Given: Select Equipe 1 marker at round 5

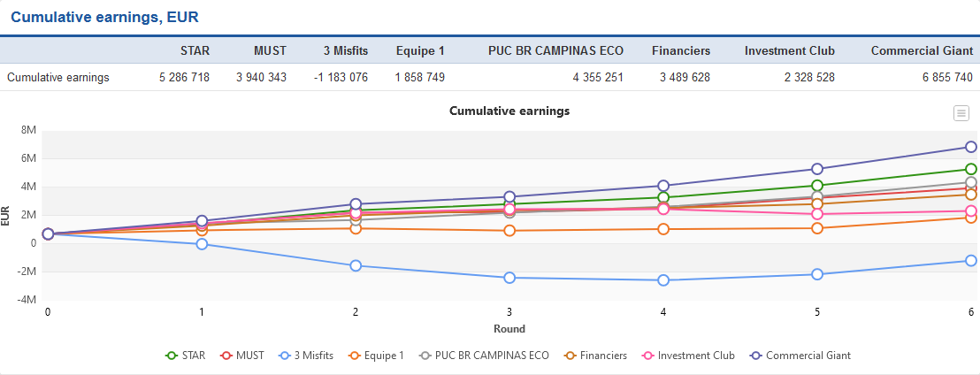Looking at the screenshot, I should tap(817, 228).
